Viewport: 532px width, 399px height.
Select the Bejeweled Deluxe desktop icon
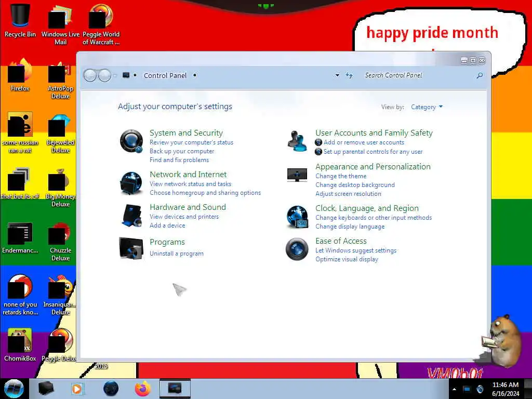coord(60,134)
